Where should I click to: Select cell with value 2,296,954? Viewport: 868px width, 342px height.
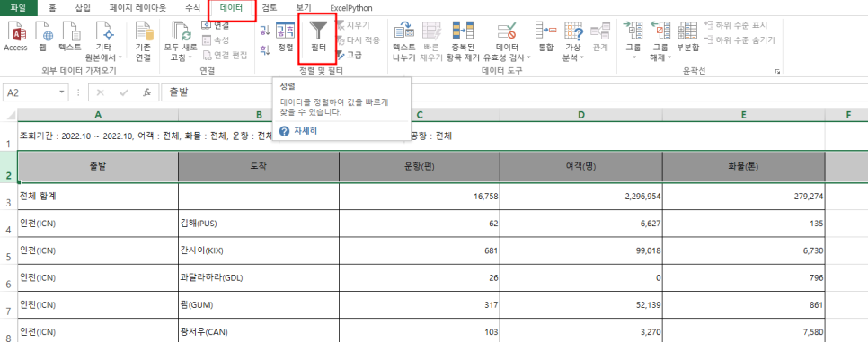tap(581, 196)
